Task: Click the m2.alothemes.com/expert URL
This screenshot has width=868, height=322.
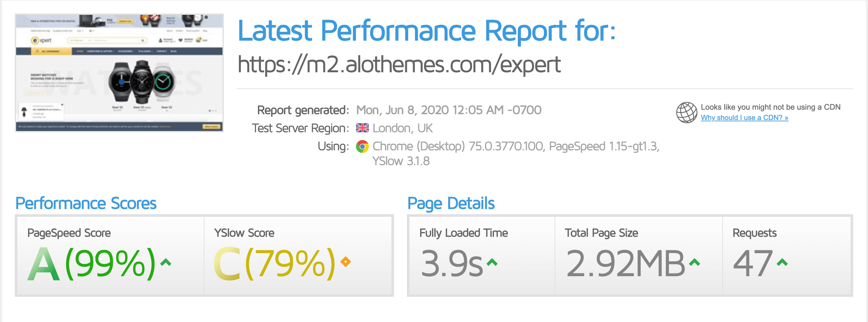Action: pos(399,65)
